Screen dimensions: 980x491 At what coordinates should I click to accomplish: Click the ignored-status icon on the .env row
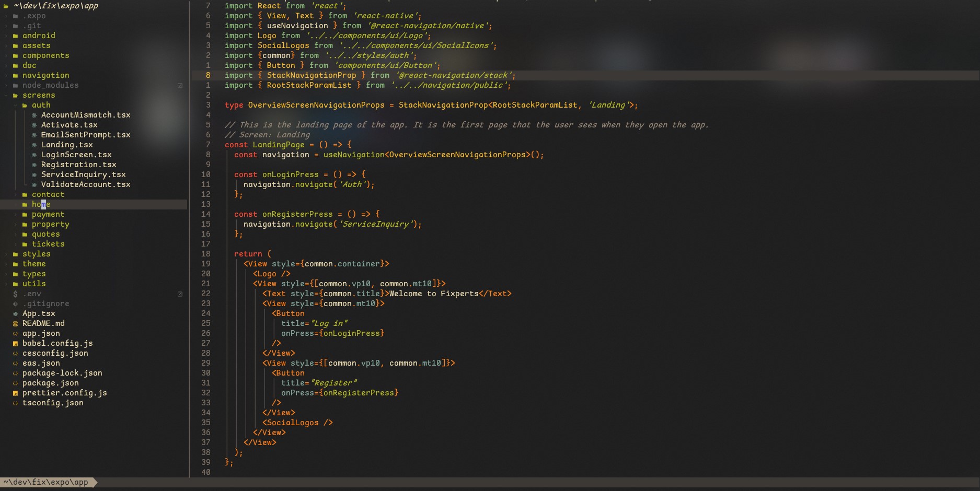click(x=180, y=294)
